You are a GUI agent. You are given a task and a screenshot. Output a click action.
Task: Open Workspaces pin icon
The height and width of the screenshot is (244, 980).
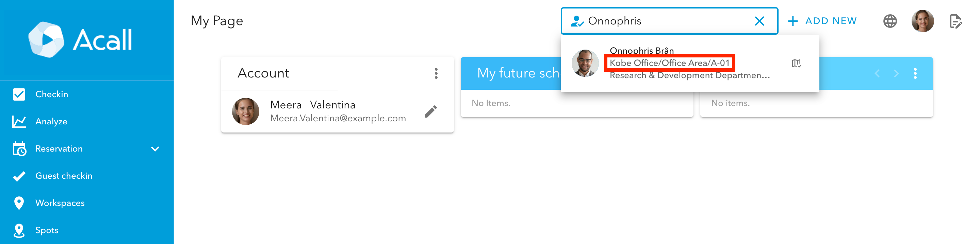[19, 203]
